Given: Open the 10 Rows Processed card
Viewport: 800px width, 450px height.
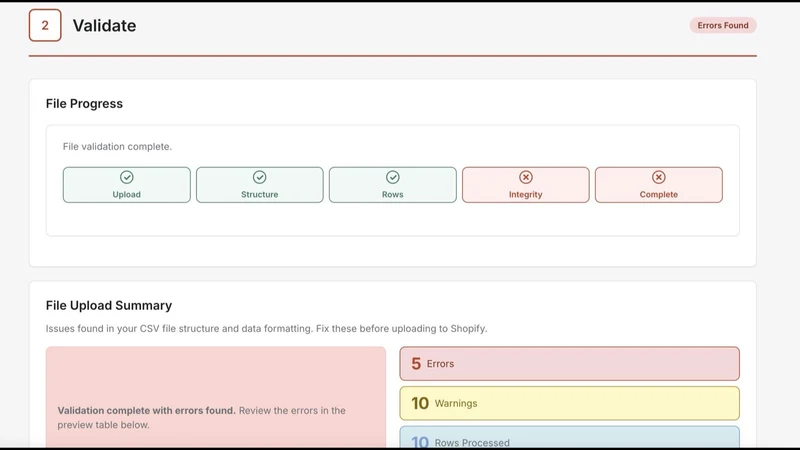Looking at the screenshot, I should pos(569,438).
